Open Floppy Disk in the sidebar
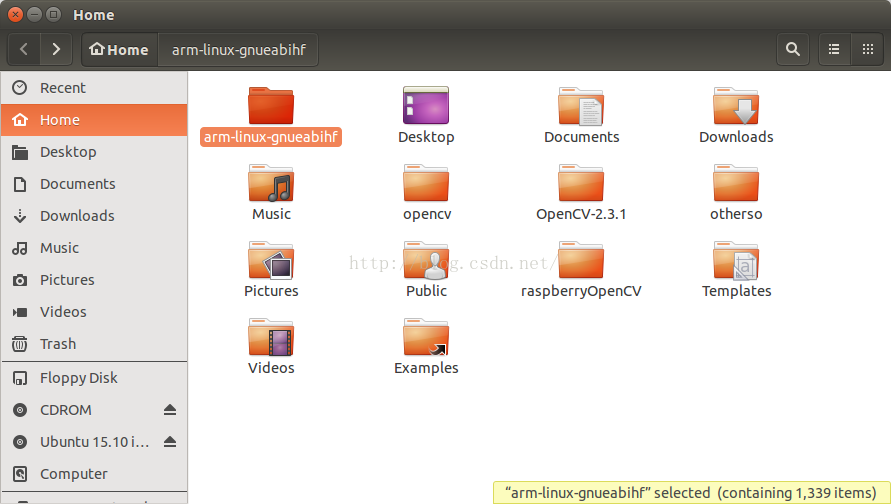Viewport: 891px width, 504px height. click(x=94, y=378)
